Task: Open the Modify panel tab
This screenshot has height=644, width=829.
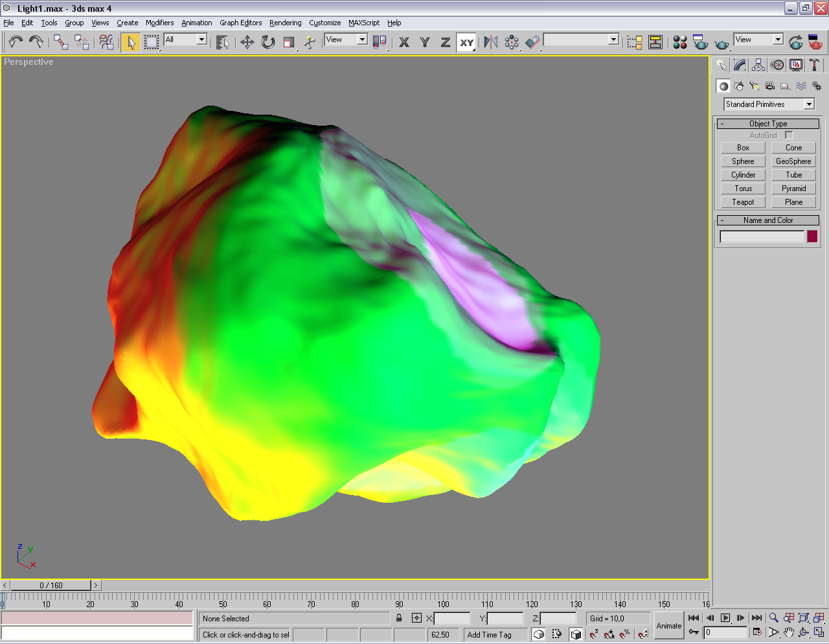Action: (x=740, y=65)
